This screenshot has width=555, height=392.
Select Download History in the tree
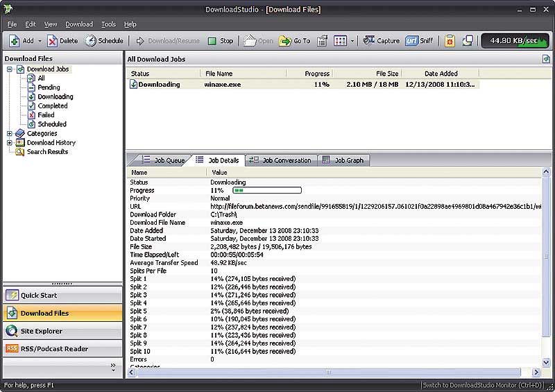tap(51, 143)
